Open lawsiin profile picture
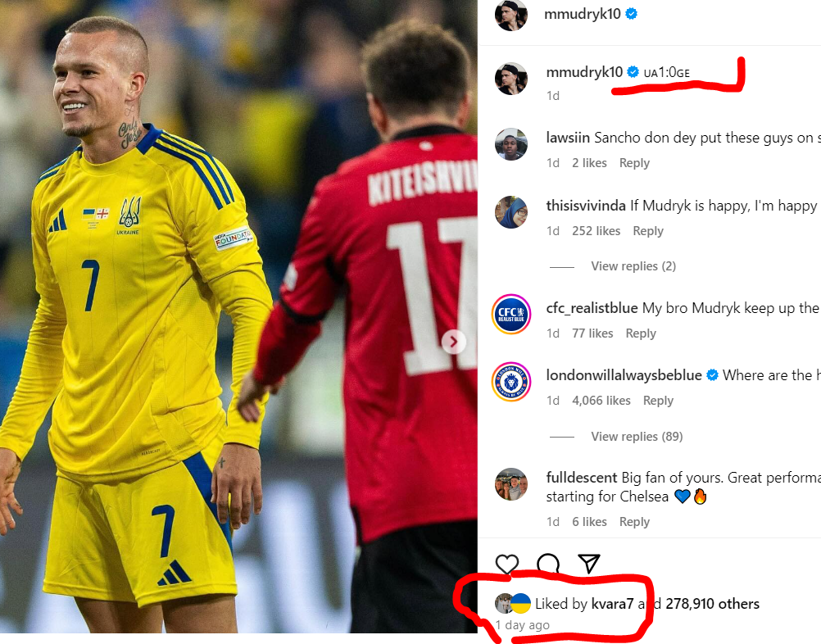 pyautogui.click(x=511, y=143)
